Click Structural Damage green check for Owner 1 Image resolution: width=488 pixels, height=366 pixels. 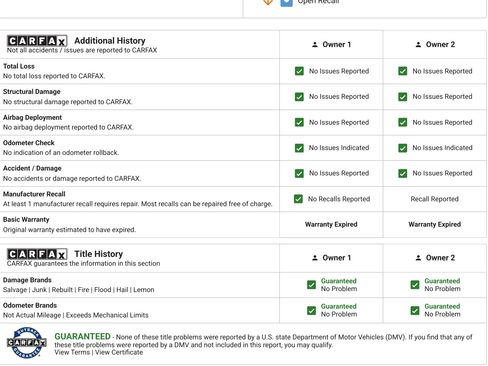299,97
